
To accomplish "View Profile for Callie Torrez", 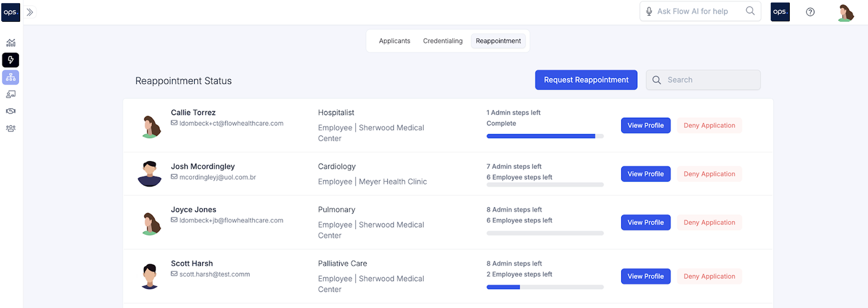I will coord(645,125).
